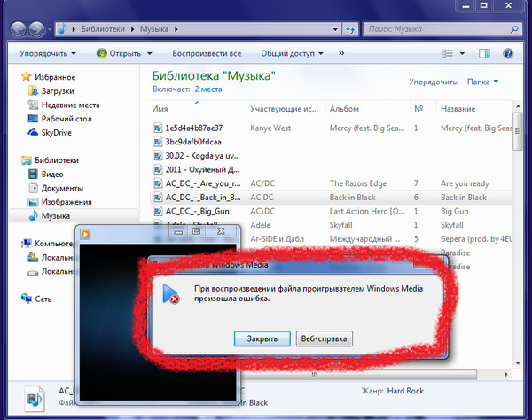Close the small Windows Media Player window
The width and height of the screenshot is (532, 420).
click(221, 231)
